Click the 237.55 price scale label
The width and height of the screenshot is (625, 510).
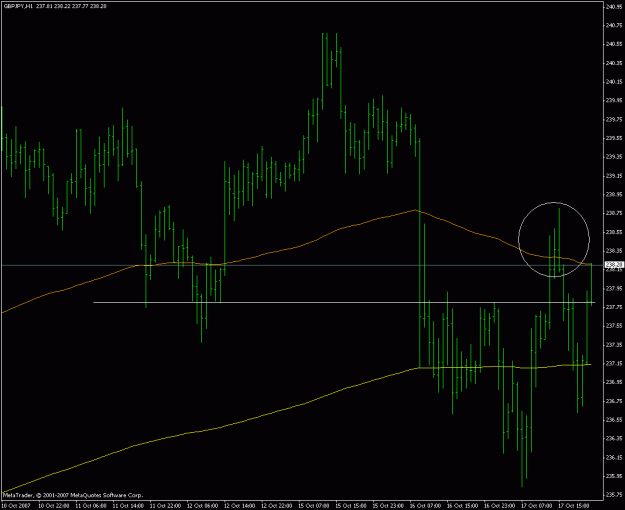(614, 326)
